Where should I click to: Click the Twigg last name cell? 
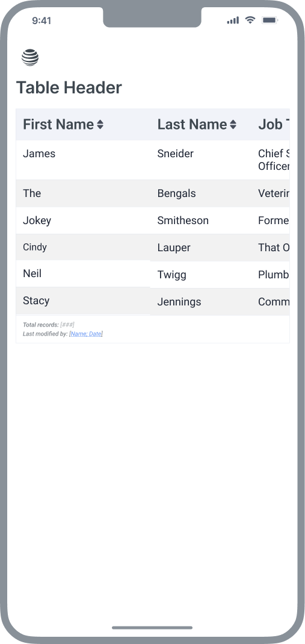[x=201, y=275]
